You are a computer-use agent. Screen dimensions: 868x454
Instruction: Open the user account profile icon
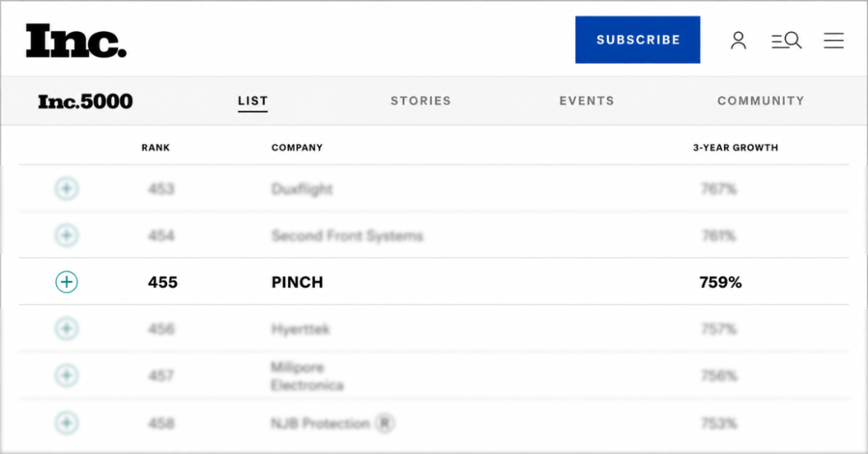pos(738,40)
